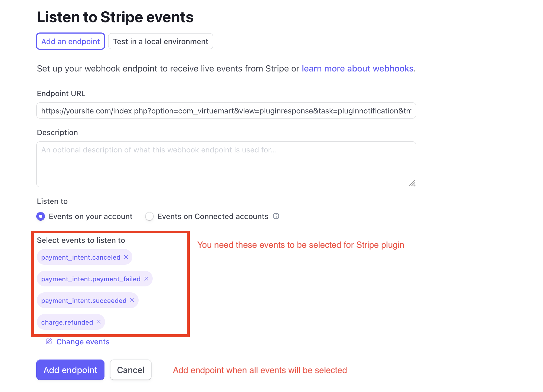Click the Change events link
543x392 pixels.
[x=83, y=341]
